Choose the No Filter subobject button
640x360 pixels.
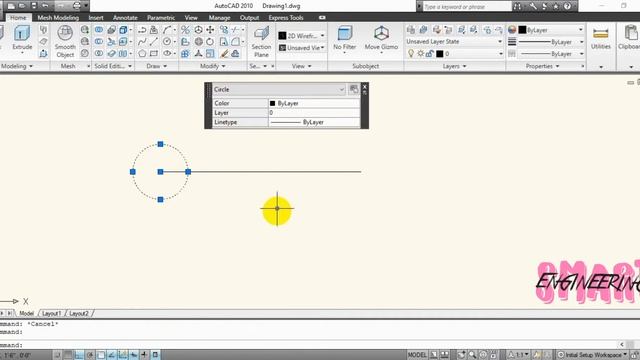pyautogui.click(x=344, y=39)
